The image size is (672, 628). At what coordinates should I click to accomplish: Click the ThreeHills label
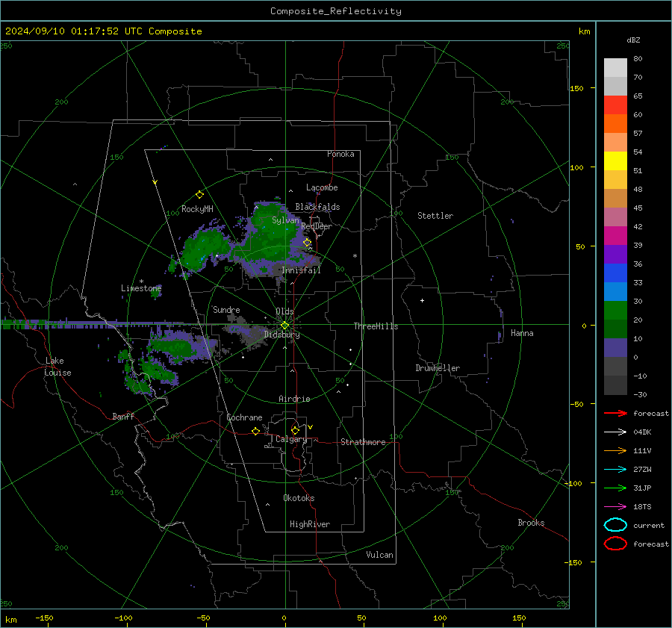point(376,326)
